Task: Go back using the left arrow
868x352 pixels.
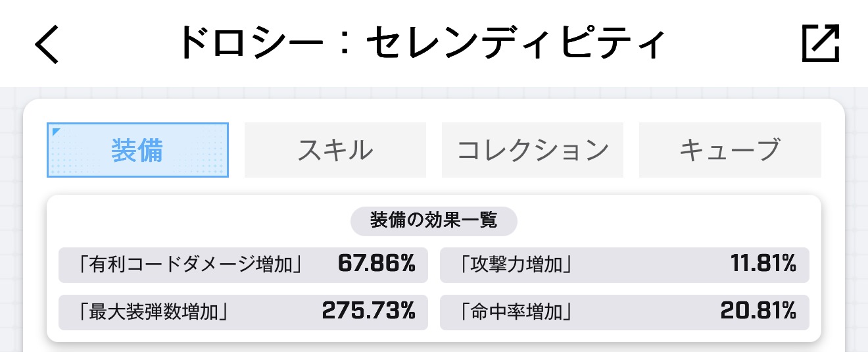Action: click(47, 45)
